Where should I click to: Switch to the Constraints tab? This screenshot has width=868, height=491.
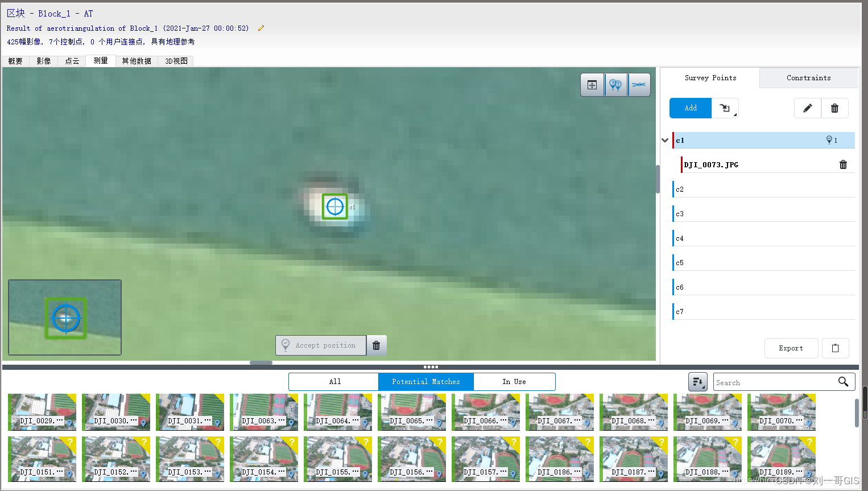[x=808, y=78]
